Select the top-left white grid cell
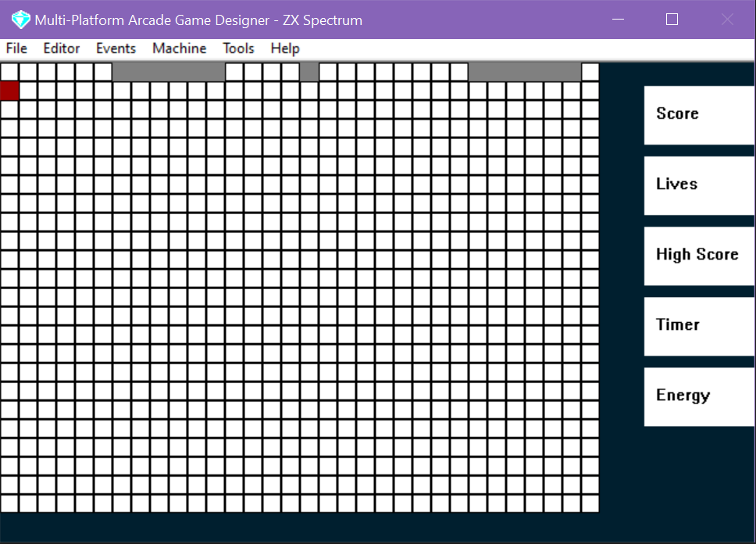 [9, 72]
